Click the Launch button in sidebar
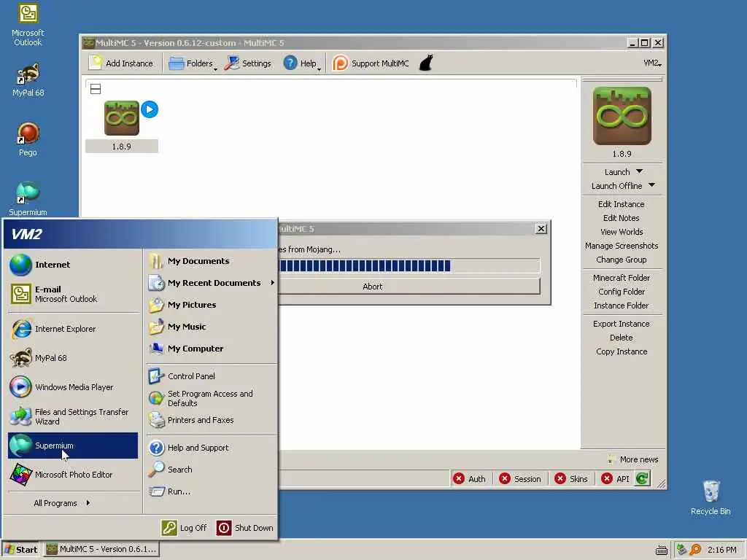The width and height of the screenshot is (747, 560). (x=617, y=172)
